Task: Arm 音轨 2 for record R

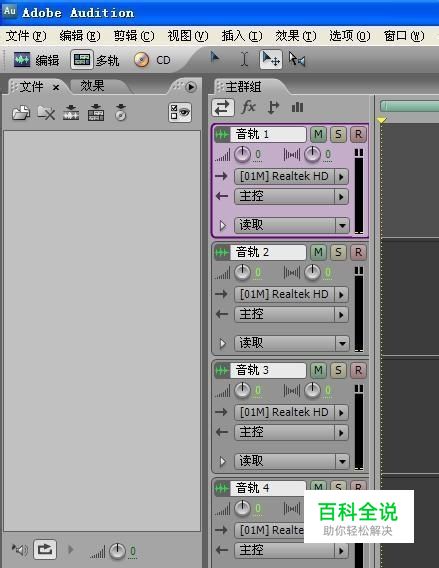Action: click(358, 252)
